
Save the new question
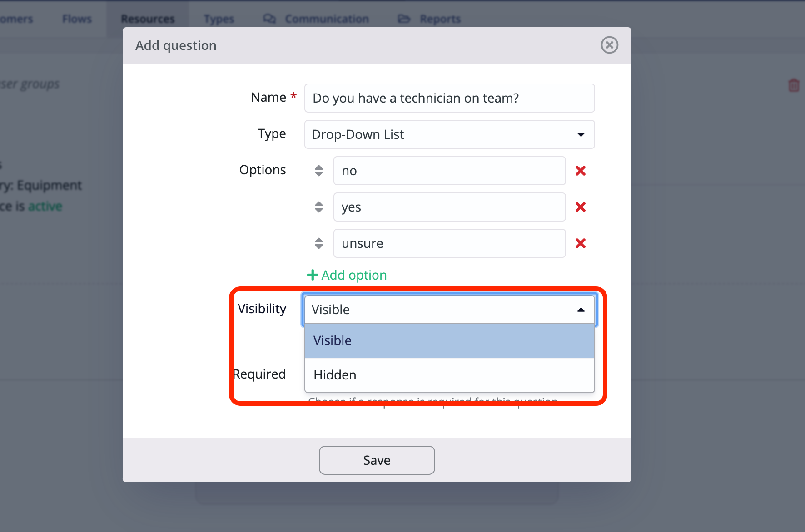(x=377, y=460)
